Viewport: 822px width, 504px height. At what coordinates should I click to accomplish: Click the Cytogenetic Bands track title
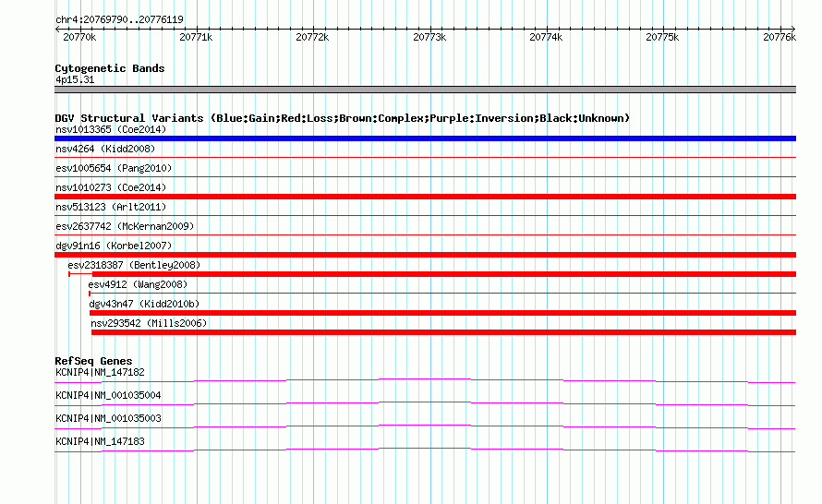(110, 68)
